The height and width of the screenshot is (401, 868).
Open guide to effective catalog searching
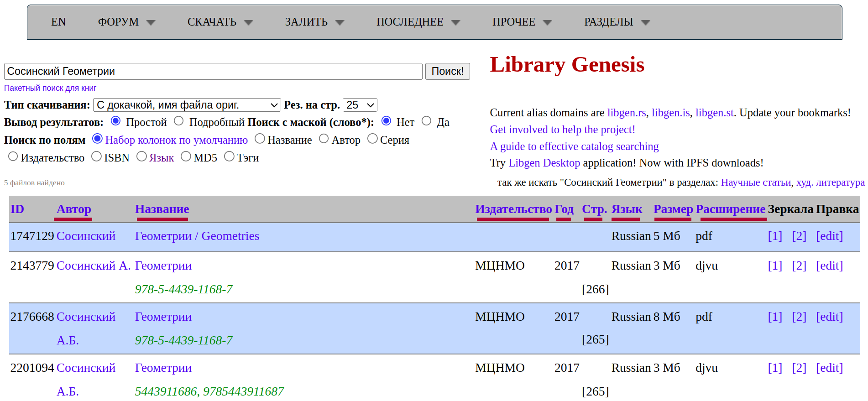574,146
